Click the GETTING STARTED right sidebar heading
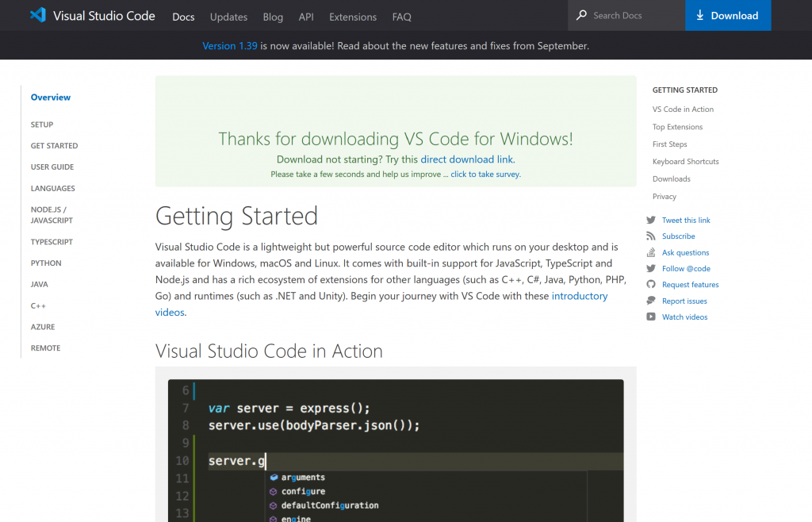Viewport: 812px width, 522px height. (684, 90)
